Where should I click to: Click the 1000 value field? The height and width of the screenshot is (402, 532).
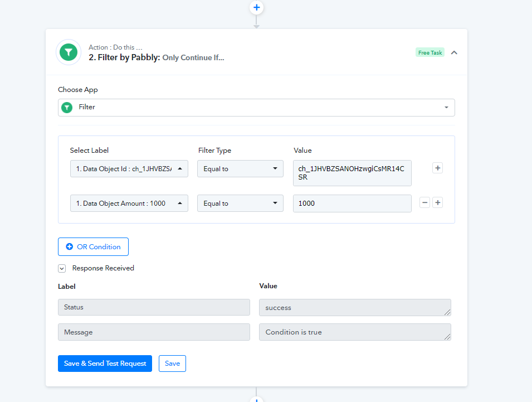pyautogui.click(x=352, y=204)
